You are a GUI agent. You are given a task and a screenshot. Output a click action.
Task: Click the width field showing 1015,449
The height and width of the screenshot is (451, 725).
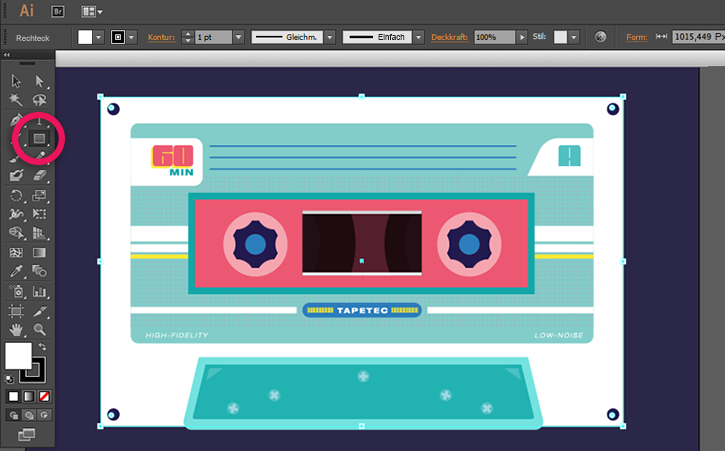pyautogui.click(x=699, y=37)
